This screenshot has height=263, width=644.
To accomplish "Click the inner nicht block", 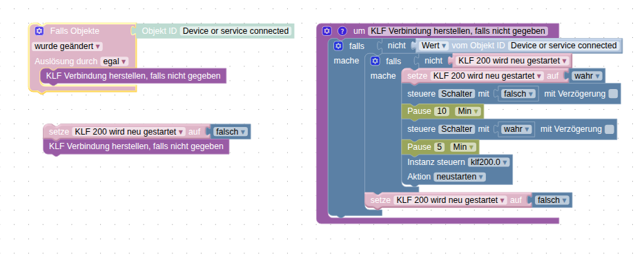I will click(433, 61).
